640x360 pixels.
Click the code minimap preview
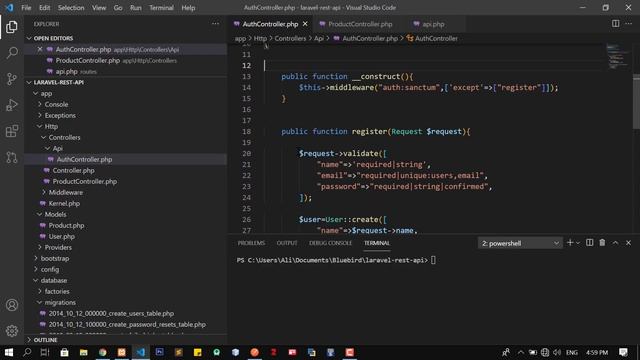tap(617, 57)
